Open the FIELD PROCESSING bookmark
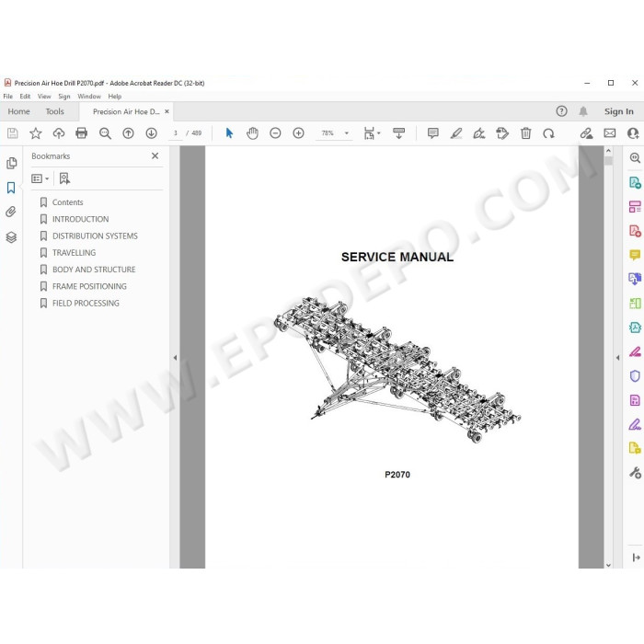644x644 pixels. pos(86,303)
